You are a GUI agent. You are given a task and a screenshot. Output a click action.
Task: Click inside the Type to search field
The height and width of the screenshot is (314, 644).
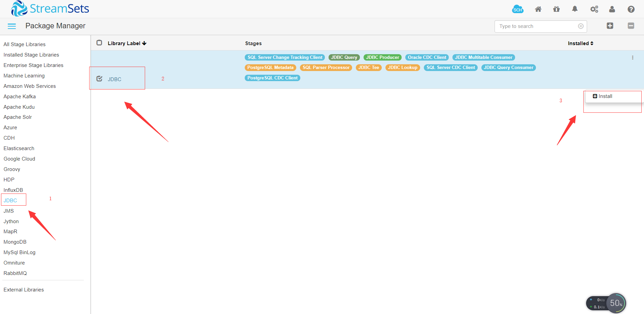click(x=532, y=26)
